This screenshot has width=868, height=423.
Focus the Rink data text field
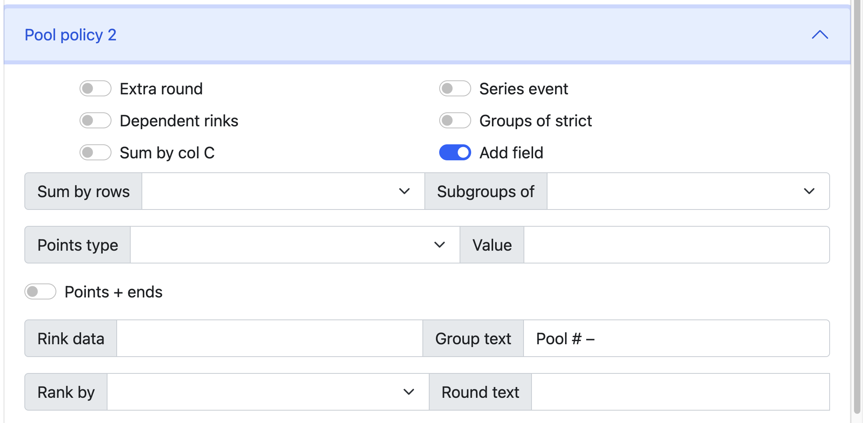269,338
